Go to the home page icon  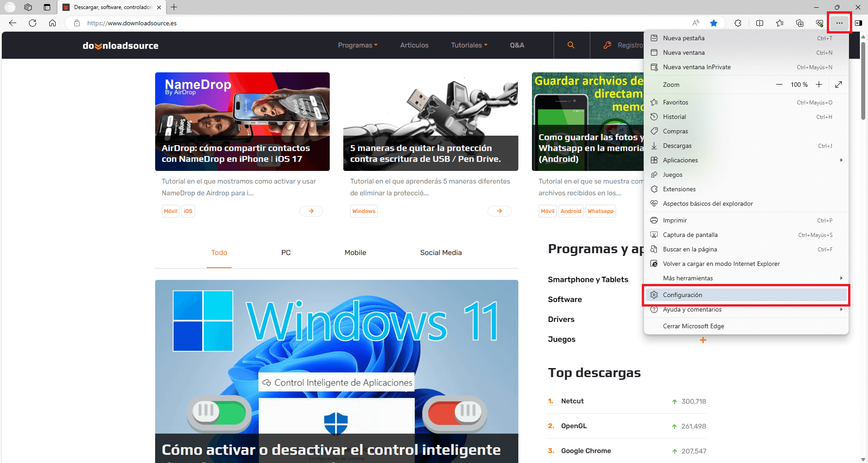52,23
